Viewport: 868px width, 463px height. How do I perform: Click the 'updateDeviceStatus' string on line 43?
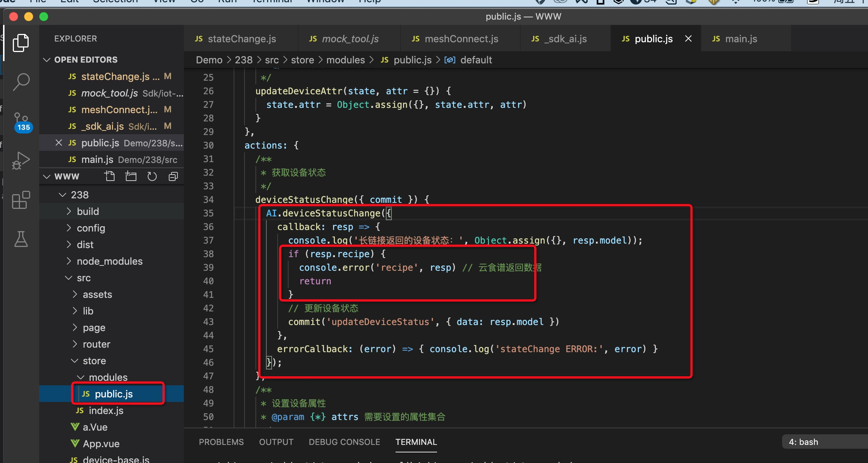pyautogui.click(x=380, y=322)
